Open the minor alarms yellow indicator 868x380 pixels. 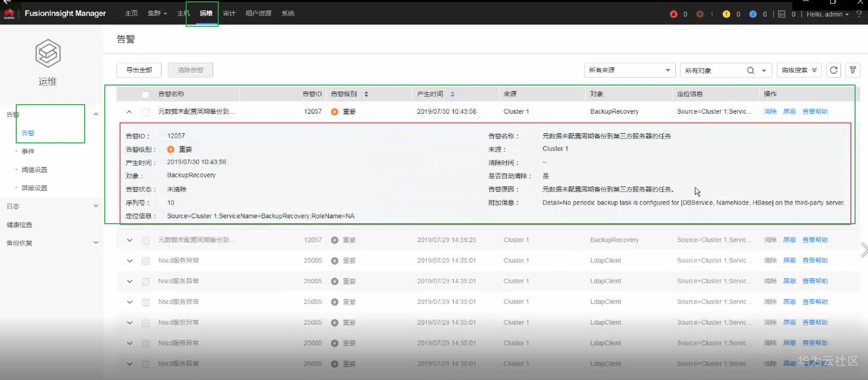(726, 14)
